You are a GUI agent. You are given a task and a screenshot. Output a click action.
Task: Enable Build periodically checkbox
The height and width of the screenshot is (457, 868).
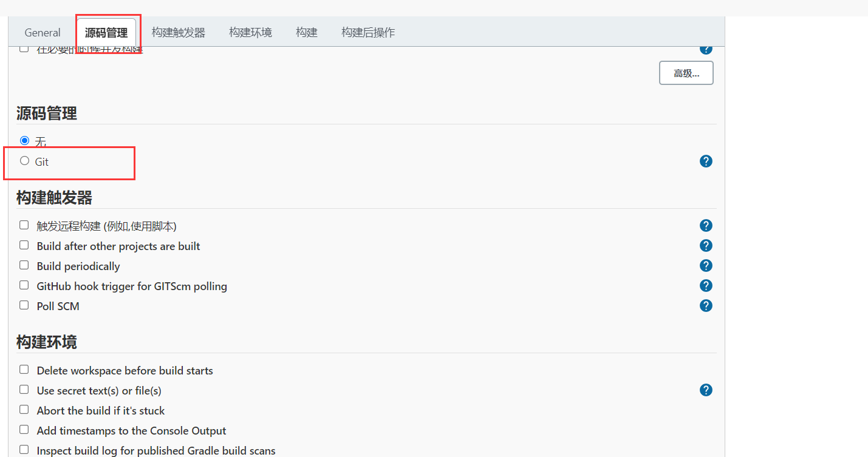coord(24,265)
